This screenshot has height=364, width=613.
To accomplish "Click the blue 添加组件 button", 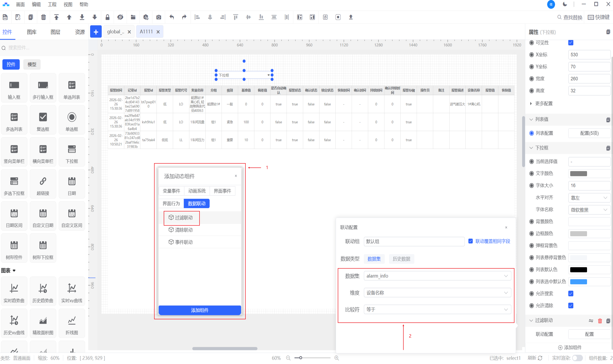I will tap(200, 310).
